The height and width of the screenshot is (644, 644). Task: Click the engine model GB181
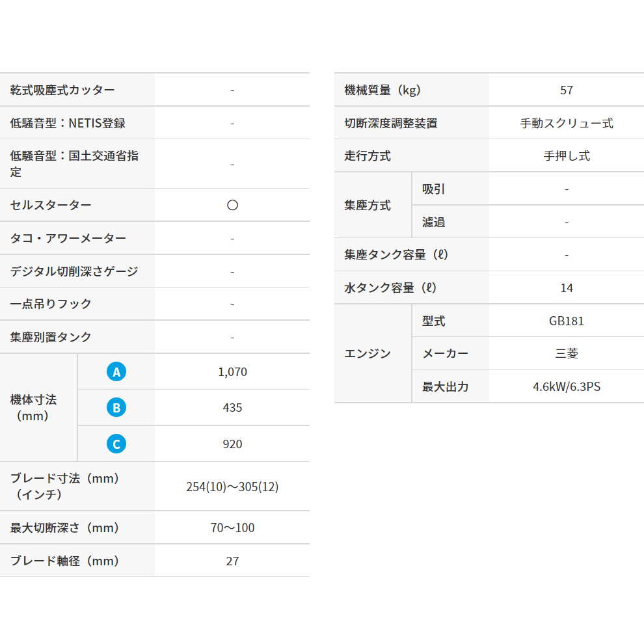click(x=566, y=321)
